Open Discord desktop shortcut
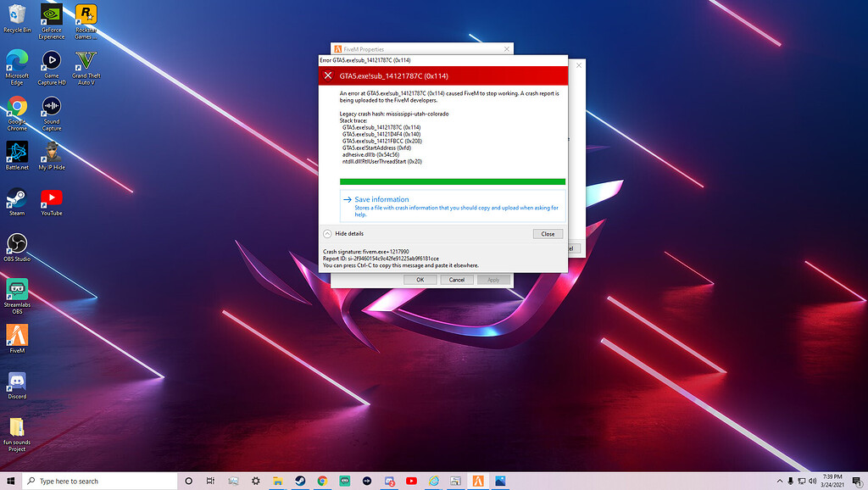868x490 pixels. pyautogui.click(x=17, y=386)
